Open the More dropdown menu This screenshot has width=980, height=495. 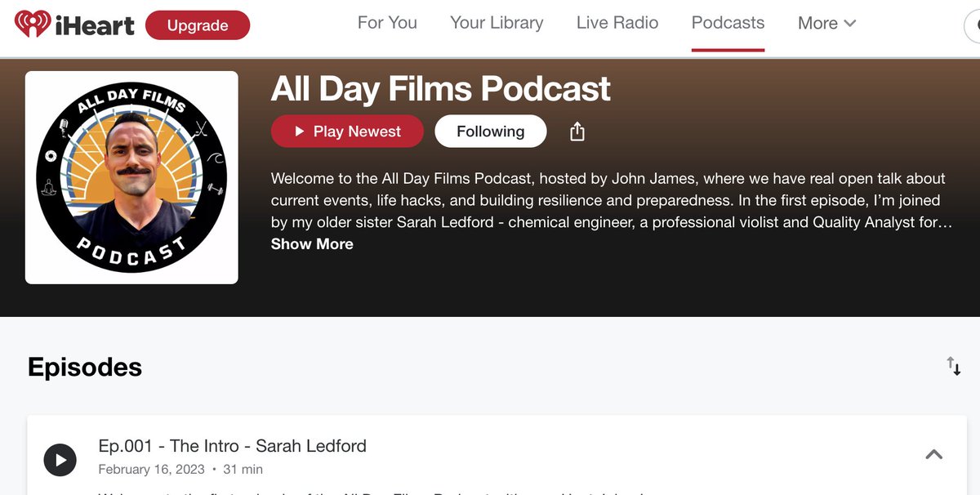point(826,23)
